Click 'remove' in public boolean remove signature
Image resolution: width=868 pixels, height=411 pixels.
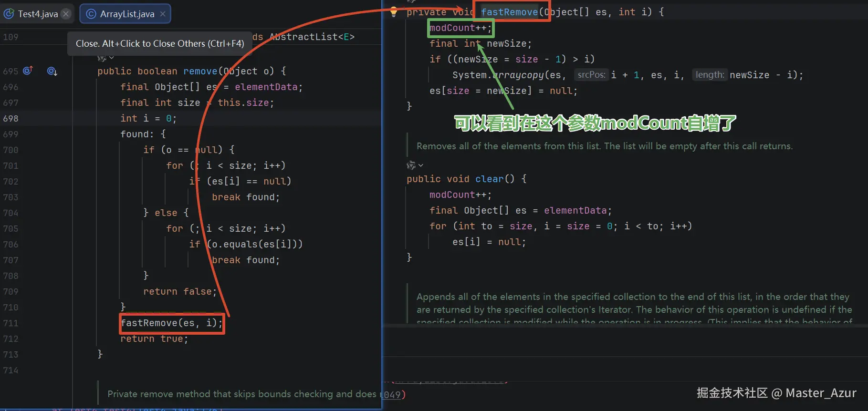coord(200,71)
